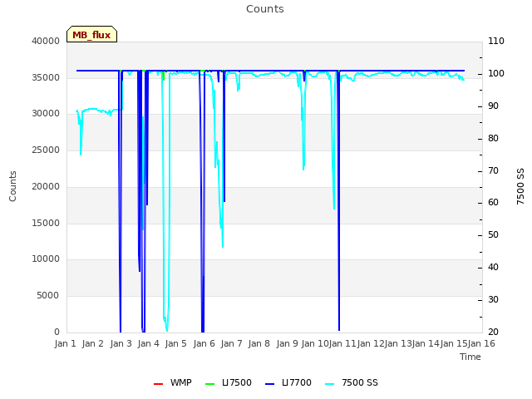Click the 80 right axis label
This screenshot has height=399, width=532.
(493, 139)
